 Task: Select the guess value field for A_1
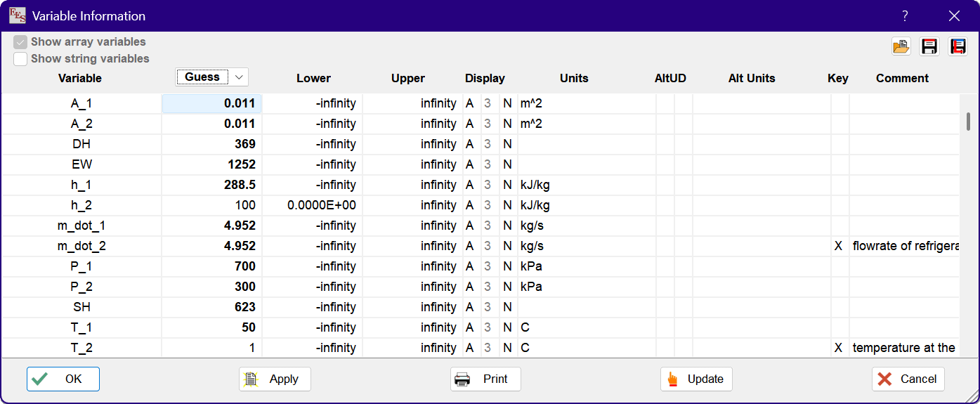tap(212, 103)
